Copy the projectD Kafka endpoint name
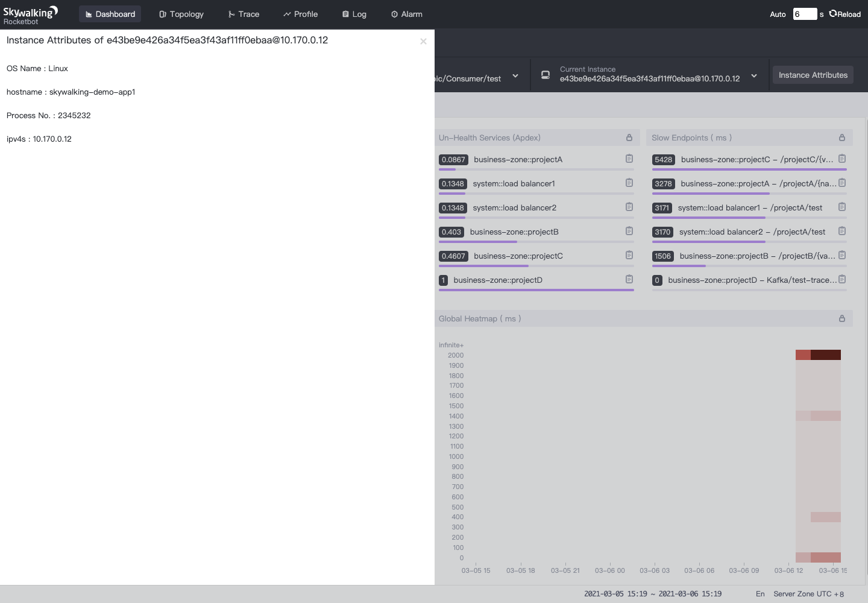 [842, 279]
